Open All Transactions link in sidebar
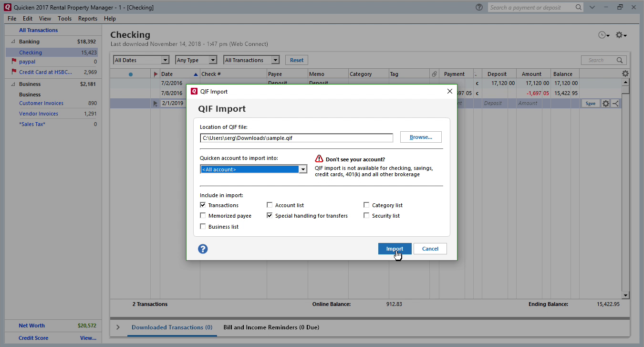644x347 pixels. (x=39, y=30)
